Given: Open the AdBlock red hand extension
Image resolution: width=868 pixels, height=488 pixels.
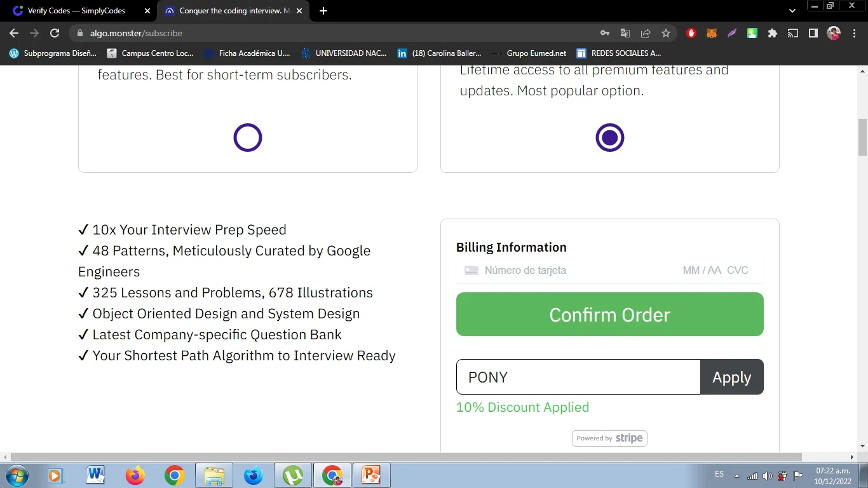Looking at the screenshot, I should [691, 33].
